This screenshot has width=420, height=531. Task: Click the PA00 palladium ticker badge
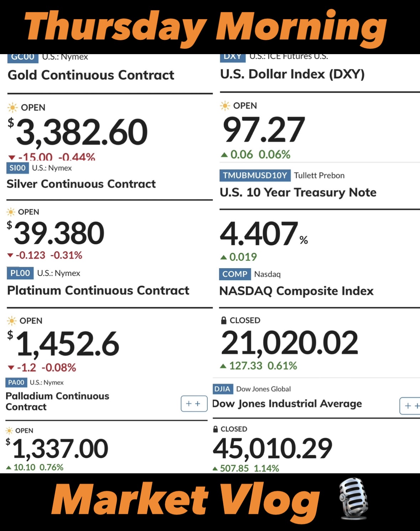pos(16,382)
